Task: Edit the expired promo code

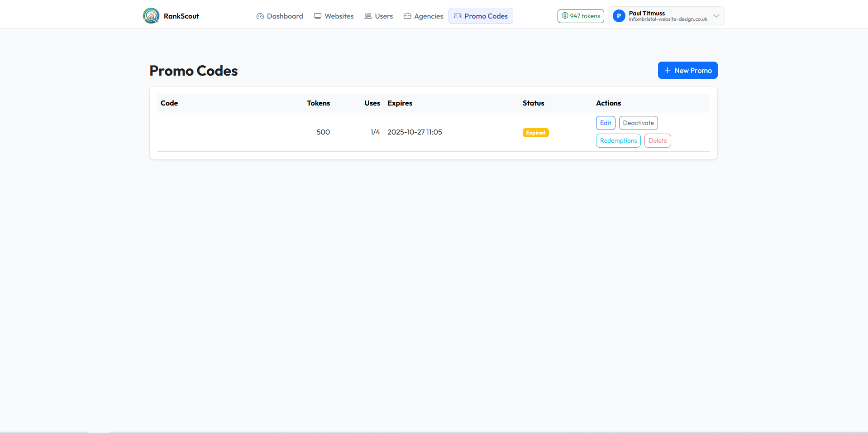Action: click(x=605, y=123)
